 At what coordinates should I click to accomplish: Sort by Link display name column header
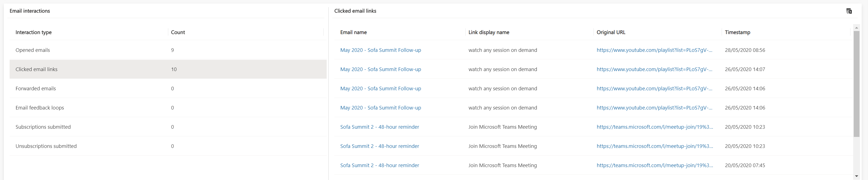click(x=489, y=32)
